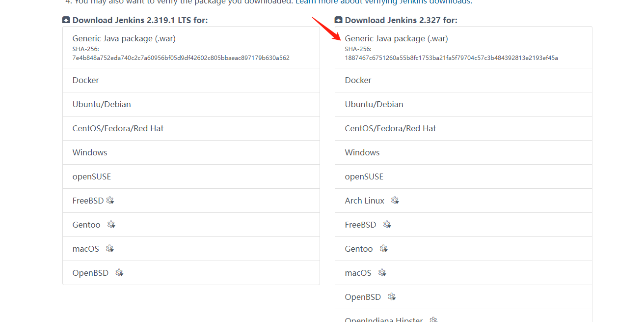This screenshot has width=644, height=322.
Task: Choose openSUSE under Jenkins 2.327
Action: click(x=463, y=176)
